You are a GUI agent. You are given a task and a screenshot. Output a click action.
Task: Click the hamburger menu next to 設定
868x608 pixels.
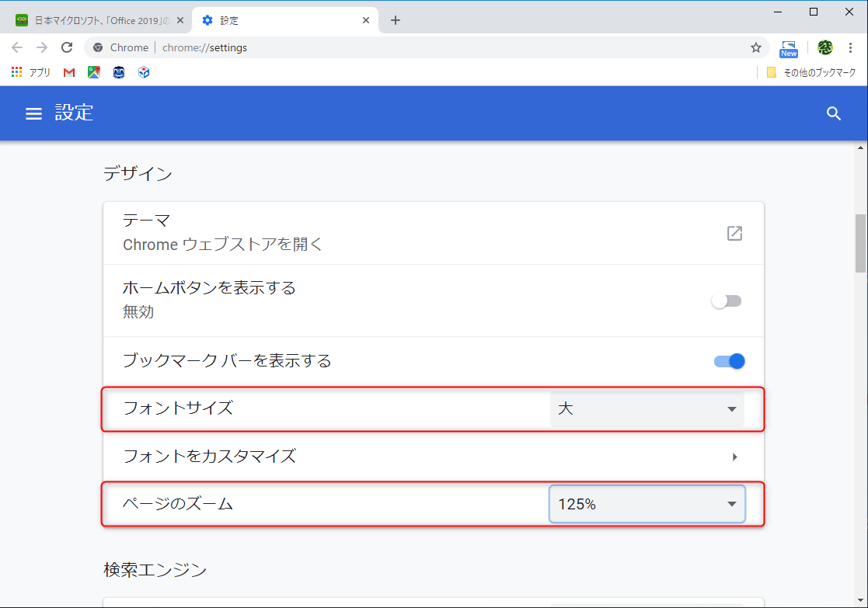(x=33, y=113)
